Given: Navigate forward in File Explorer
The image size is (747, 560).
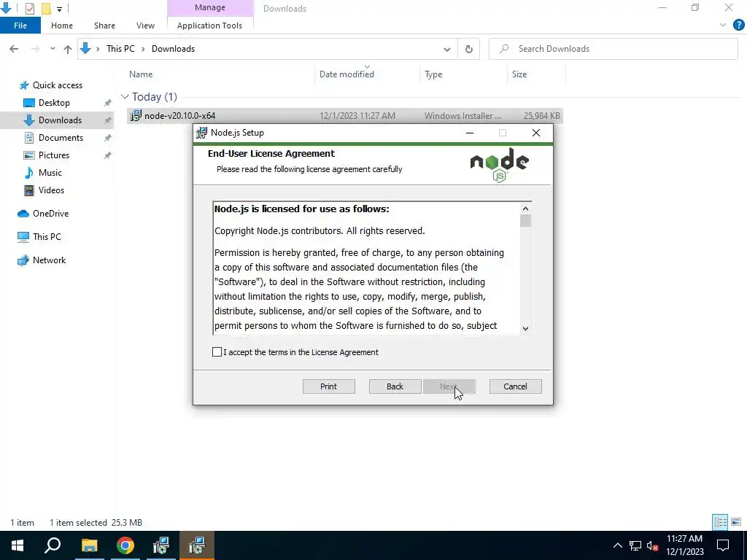Looking at the screenshot, I should coord(35,49).
